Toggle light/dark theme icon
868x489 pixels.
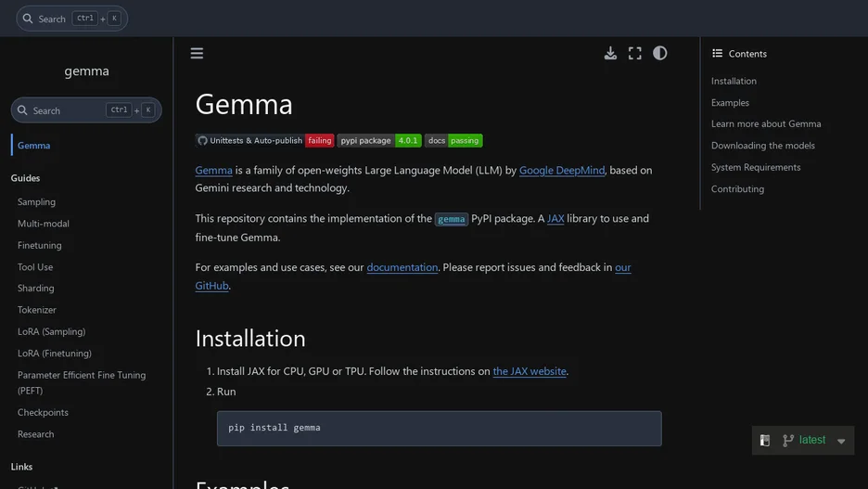pos(659,53)
